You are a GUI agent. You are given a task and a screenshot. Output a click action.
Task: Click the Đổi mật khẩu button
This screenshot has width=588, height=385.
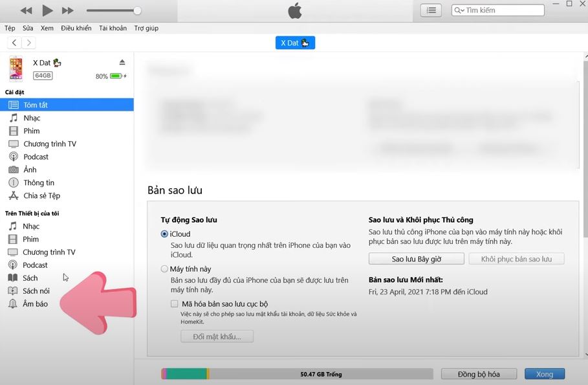click(x=217, y=336)
